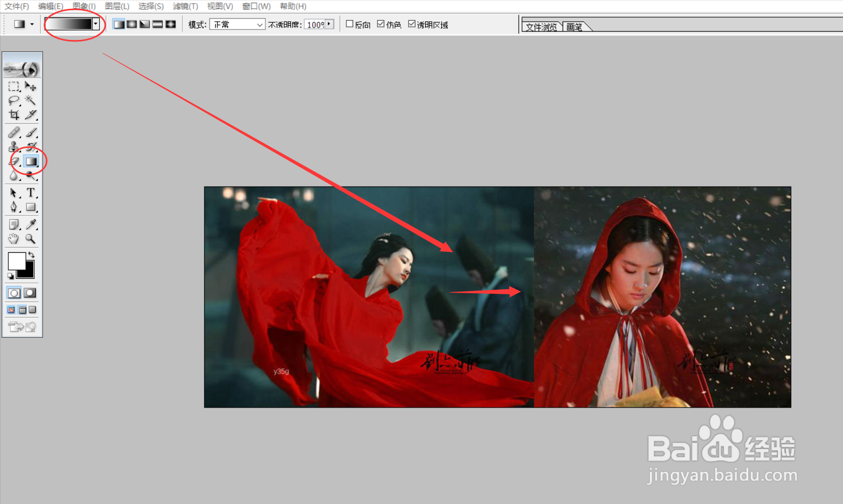Image resolution: width=843 pixels, height=504 pixels.
Task: Open the opacity slider popup arrow
Action: point(329,24)
